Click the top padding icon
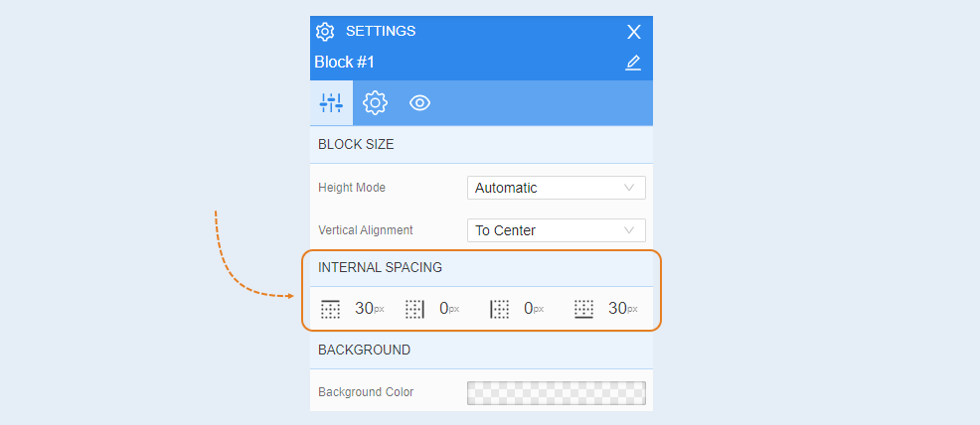980x425 pixels. [330, 309]
